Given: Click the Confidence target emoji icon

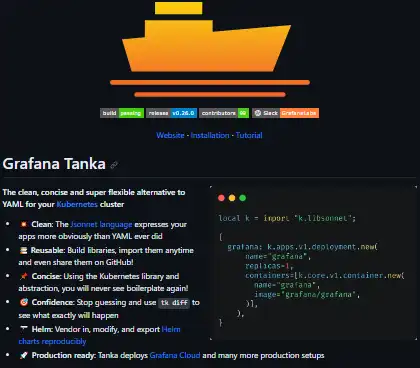Looking at the screenshot, I should (23, 302).
